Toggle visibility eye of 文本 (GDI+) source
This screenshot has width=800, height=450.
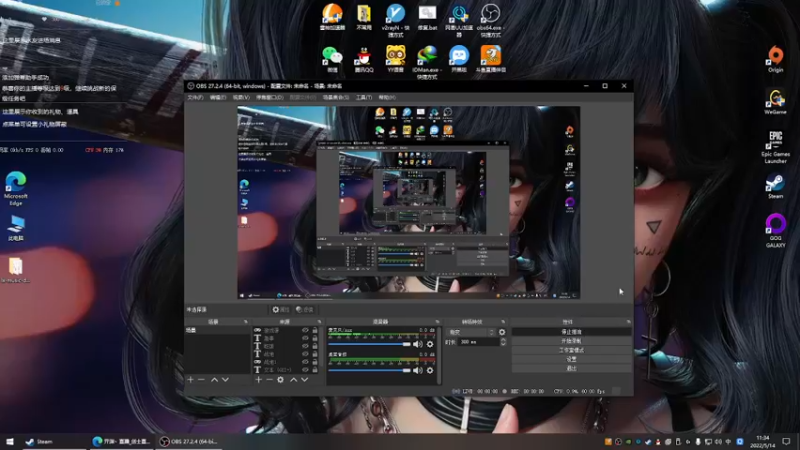[305, 370]
